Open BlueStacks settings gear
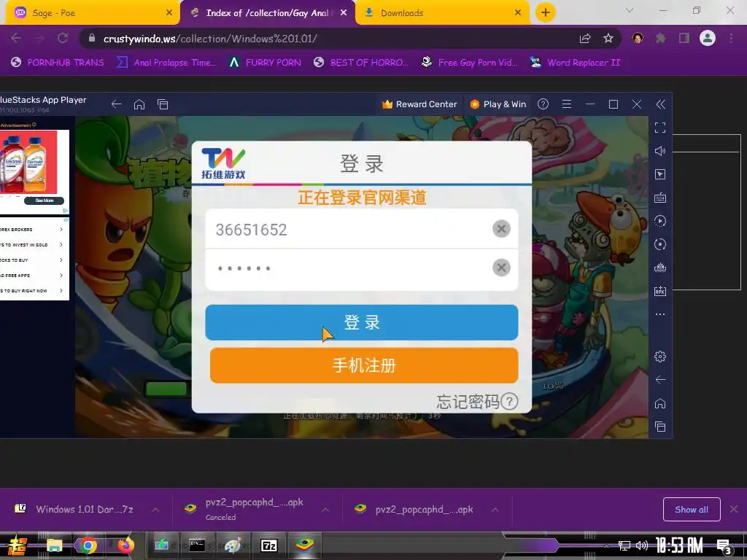747x560 pixels. pos(659,356)
